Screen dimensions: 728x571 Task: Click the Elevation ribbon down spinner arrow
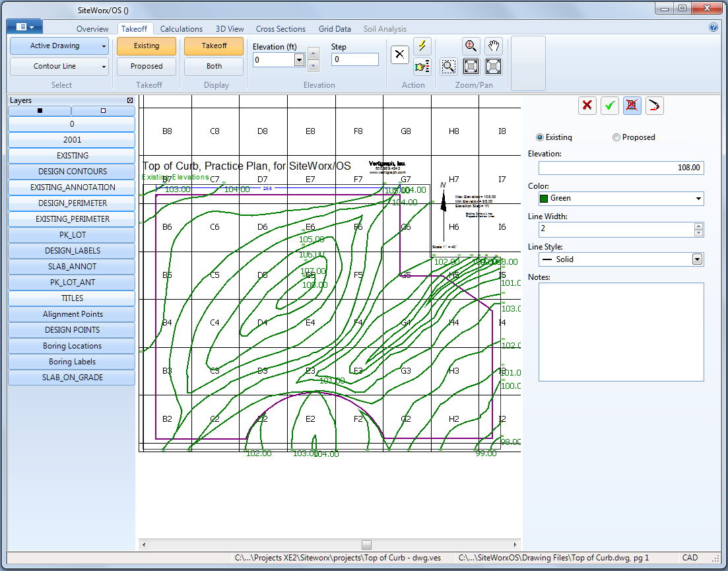tap(314, 65)
